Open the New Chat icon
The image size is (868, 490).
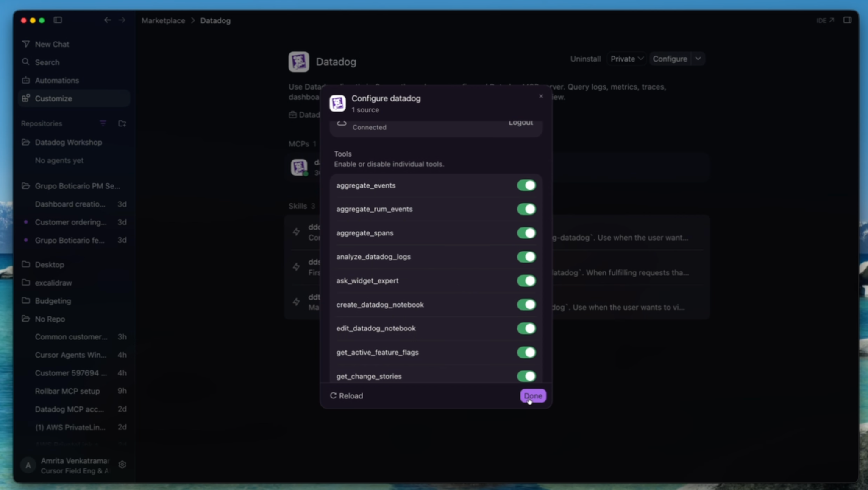(x=26, y=44)
